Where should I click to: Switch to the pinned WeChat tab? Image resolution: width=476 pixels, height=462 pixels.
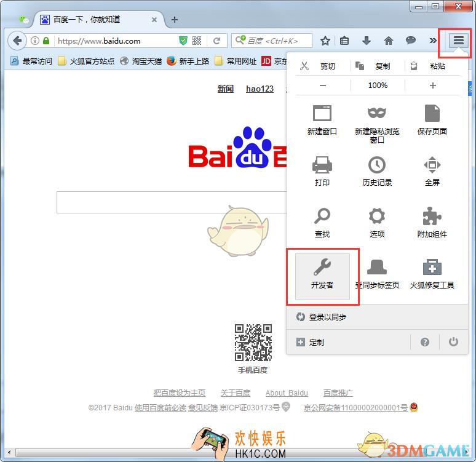24,20
